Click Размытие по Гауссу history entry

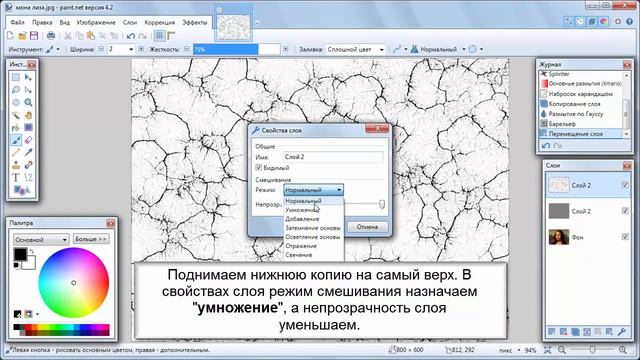tap(576, 114)
